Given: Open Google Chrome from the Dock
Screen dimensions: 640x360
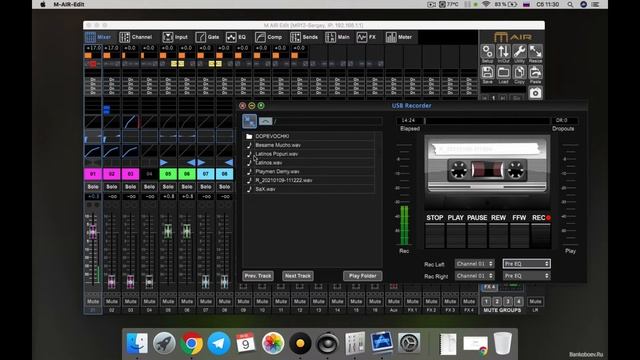Looking at the screenshot, I should [191, 343].
